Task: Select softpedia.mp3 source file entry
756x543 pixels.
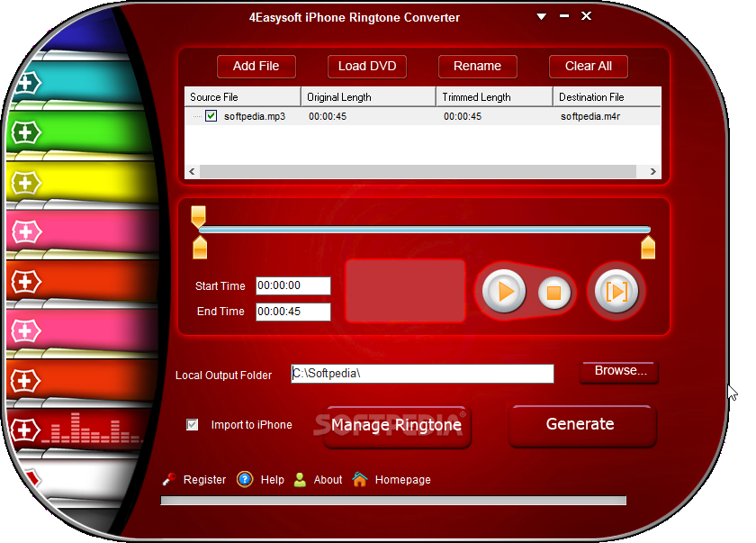Action: (255, 116)
